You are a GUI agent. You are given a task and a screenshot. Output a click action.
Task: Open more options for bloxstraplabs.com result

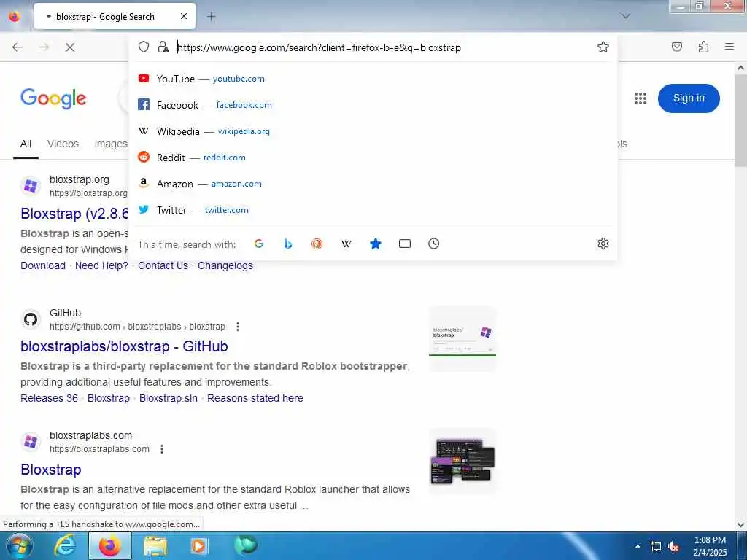[162, 449]
